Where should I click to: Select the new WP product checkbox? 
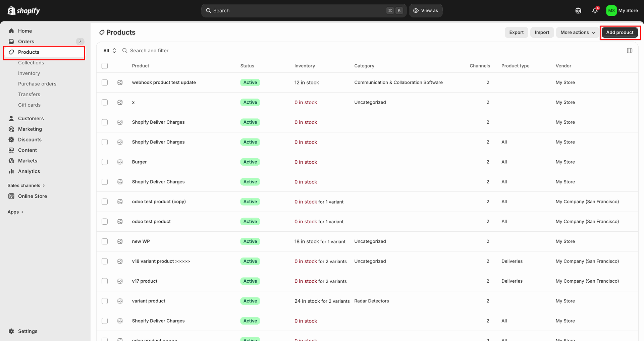pos(105,241)
